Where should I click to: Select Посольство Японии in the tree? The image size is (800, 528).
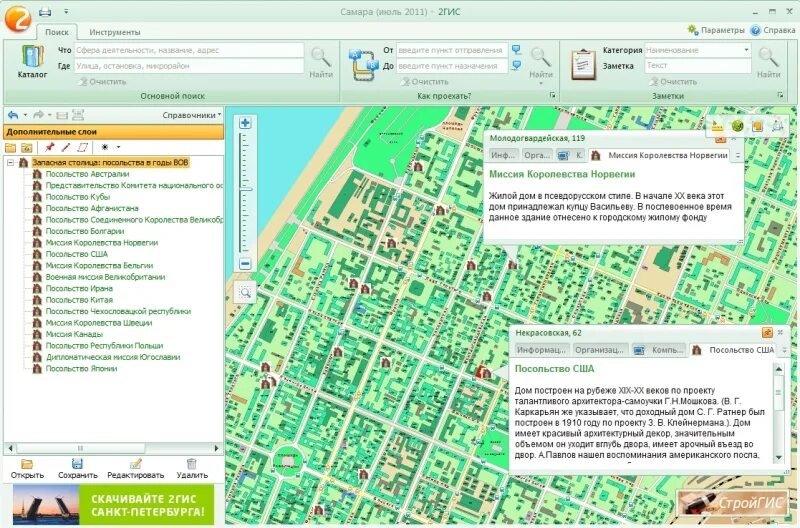(x=81, y=368)
